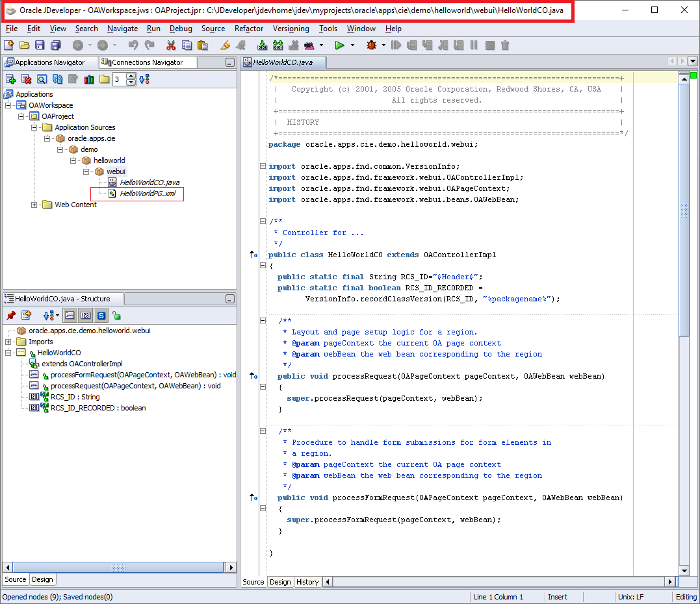Switch to the editor History tab
This screenshot has height=604, width=700.
click(307, 582)
